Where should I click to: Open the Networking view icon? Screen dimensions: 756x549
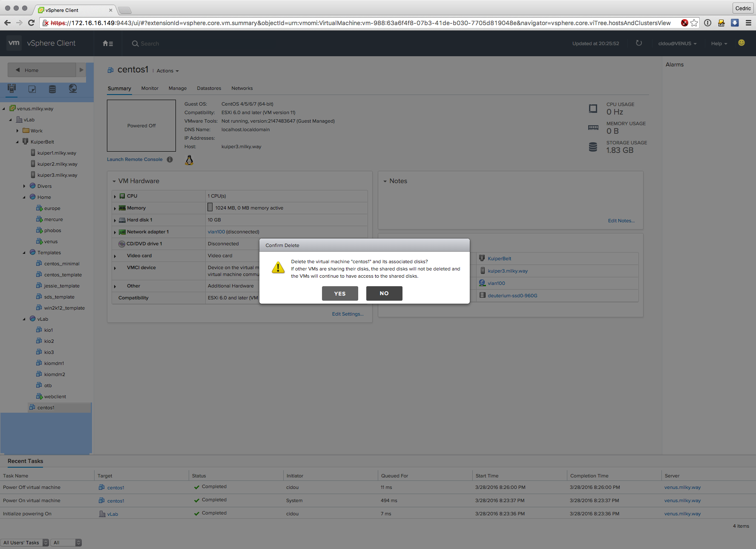73,89
